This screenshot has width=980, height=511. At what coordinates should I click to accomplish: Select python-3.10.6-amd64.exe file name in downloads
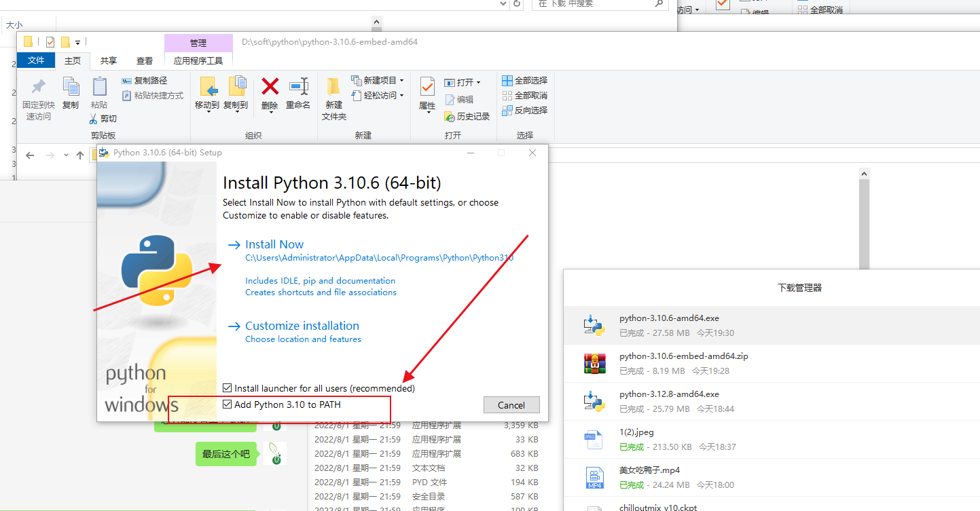[669, 318]
